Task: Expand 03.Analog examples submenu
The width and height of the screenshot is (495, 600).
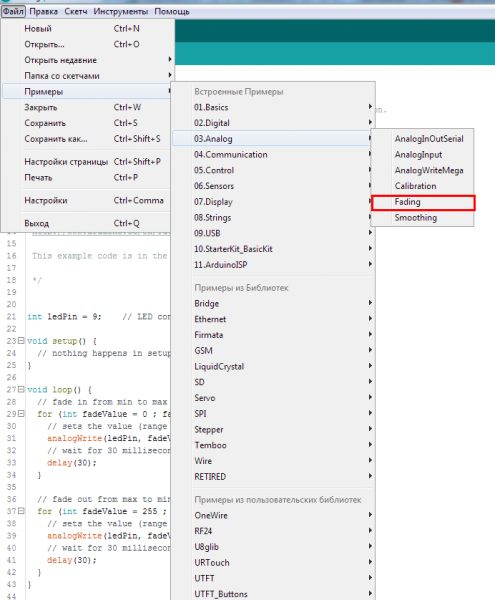Action: (273, 139)
